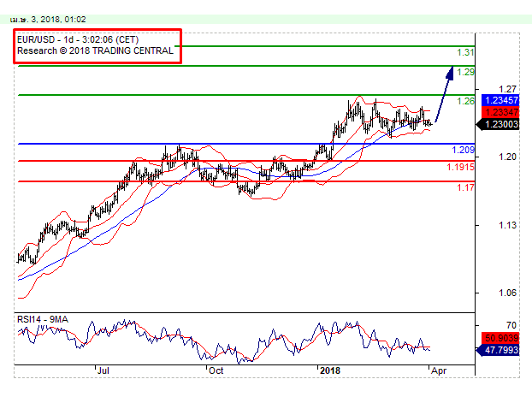Click the Research 2018 Trading Central credit
This screenshot has width=532, height=397.
click(96, 51)
